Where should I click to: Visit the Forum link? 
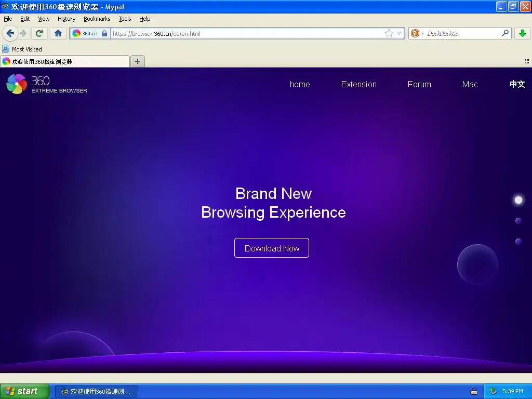coord(419,85)
